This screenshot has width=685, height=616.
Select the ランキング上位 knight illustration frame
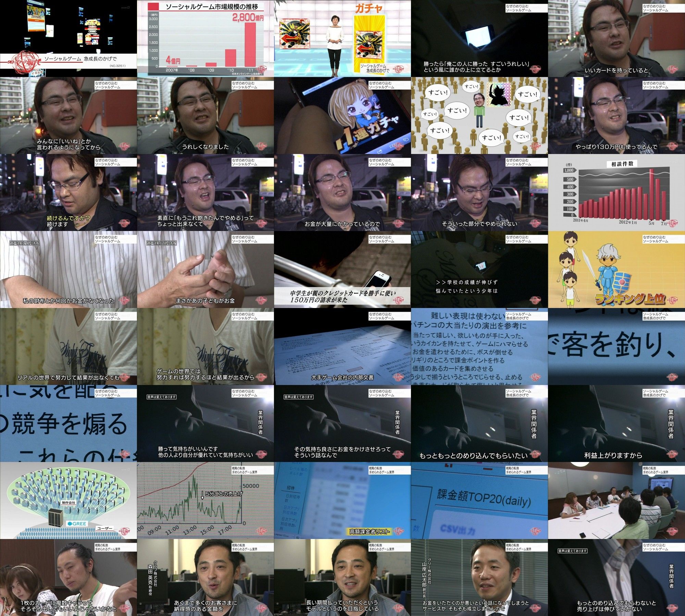[x=616, y=269]
